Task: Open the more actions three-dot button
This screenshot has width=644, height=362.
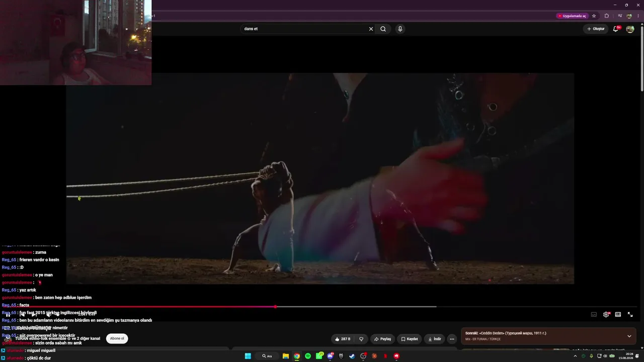Action: 452,339
